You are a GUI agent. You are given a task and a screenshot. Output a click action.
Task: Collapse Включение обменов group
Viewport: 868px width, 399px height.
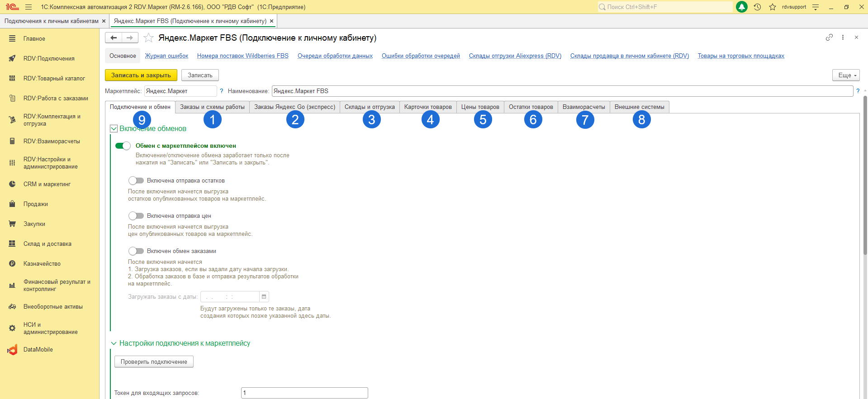[x=114, y=129]
